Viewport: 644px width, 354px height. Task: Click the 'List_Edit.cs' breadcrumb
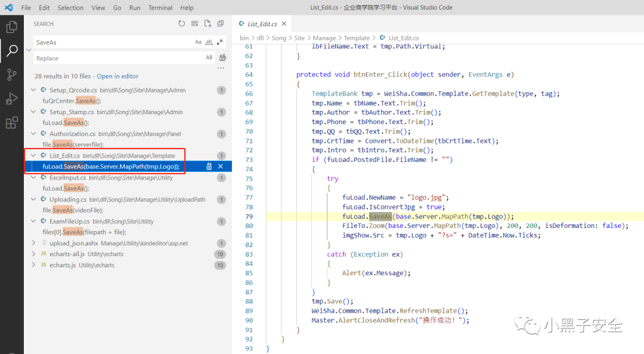(x=404, y=38)
